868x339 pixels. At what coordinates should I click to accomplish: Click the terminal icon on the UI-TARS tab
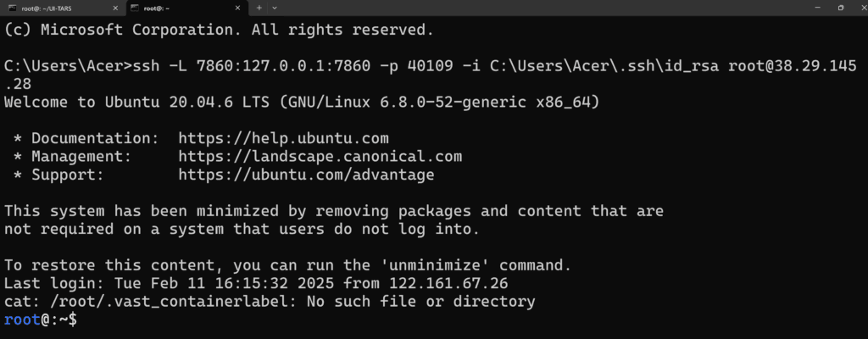[12, 8]
